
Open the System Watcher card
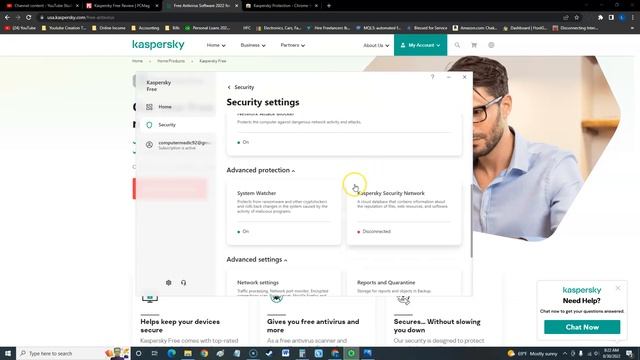284,213
